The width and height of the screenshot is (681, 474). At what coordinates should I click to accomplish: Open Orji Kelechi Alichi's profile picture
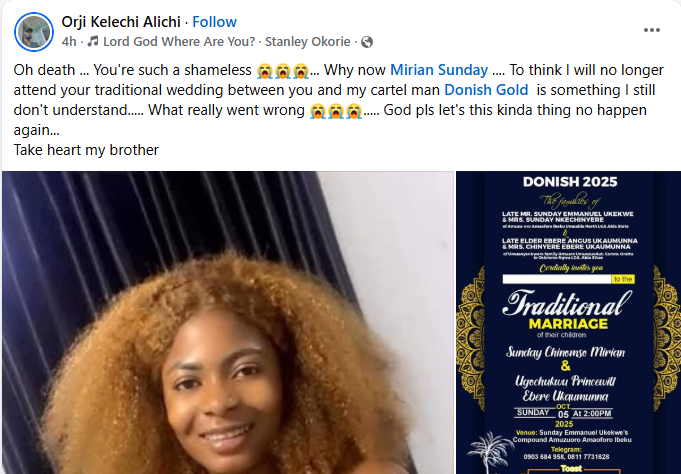34,32
